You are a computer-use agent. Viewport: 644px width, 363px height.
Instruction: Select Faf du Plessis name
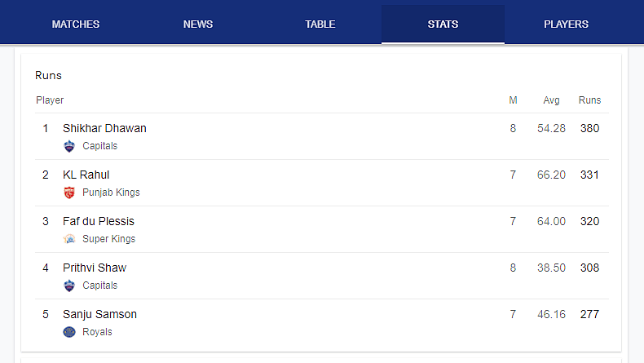point(99,221)
